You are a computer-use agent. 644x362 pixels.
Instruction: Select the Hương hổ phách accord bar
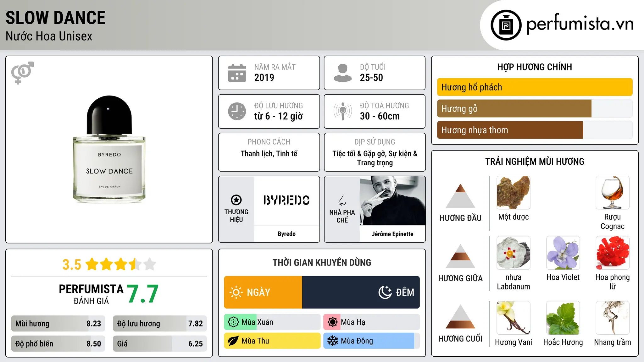[x=535, y=87]
